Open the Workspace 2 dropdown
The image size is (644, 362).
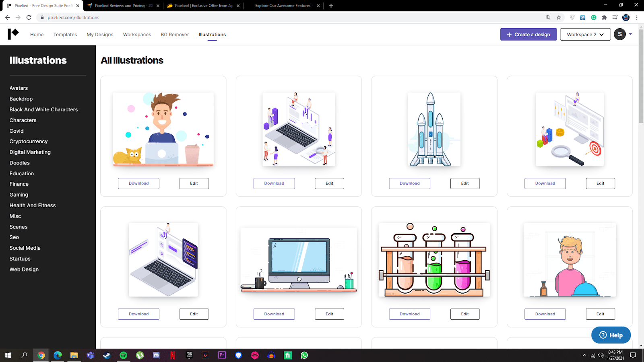585,34
